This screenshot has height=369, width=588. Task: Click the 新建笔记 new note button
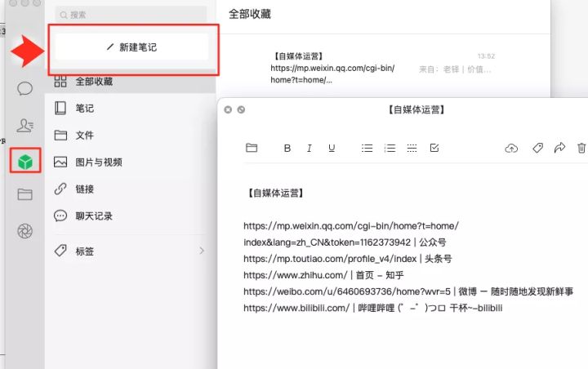(131, 47)
